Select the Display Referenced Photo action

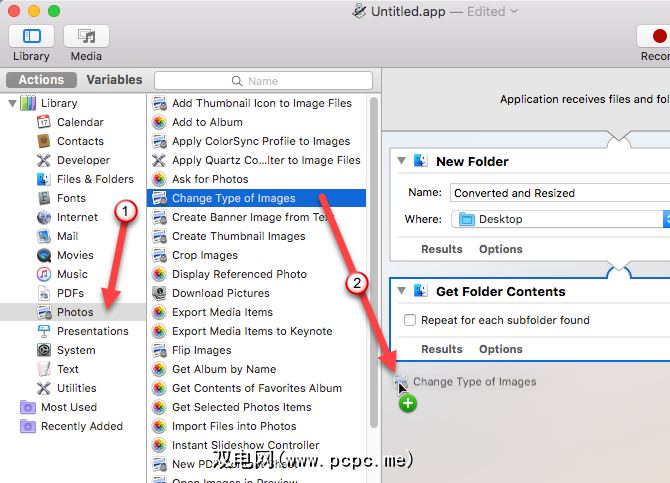(x=256, y=274)
